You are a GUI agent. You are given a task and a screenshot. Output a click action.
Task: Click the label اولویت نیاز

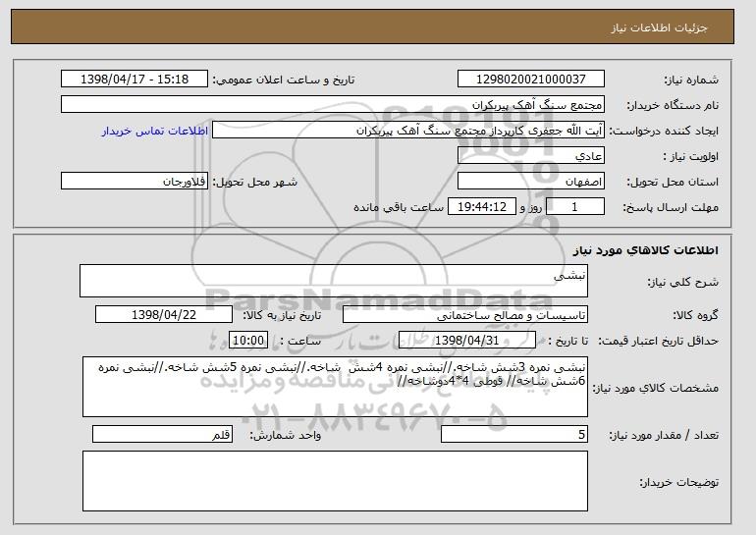click(691, 156)
